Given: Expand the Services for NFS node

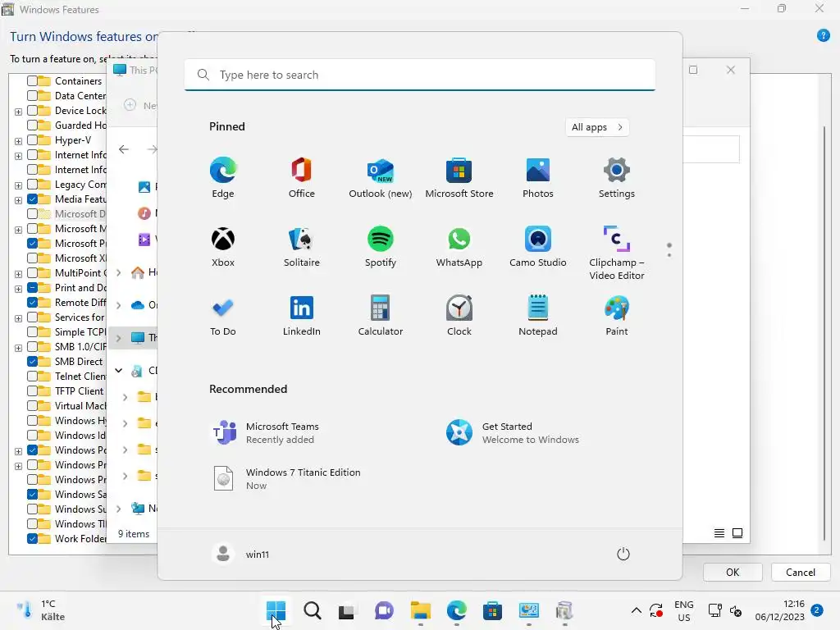Looking at the screenshot, I should point(18,318).
